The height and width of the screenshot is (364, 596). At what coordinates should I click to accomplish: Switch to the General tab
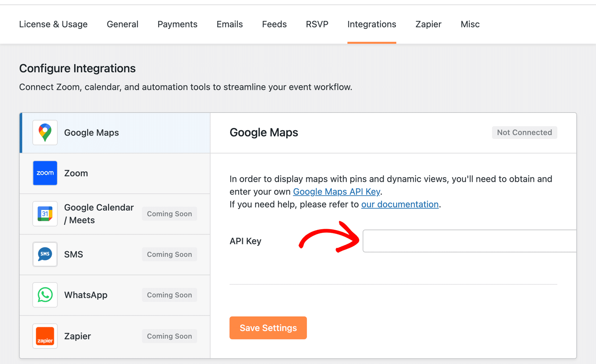123,24
